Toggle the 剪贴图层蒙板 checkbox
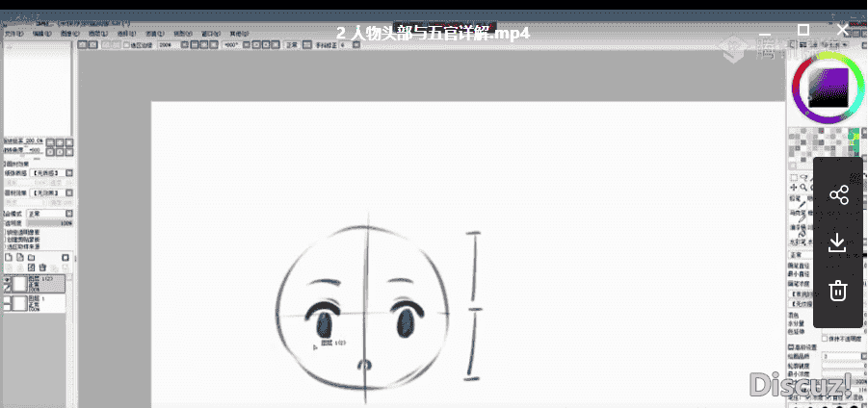Screen dimensions: 868x408 [6, 240]
